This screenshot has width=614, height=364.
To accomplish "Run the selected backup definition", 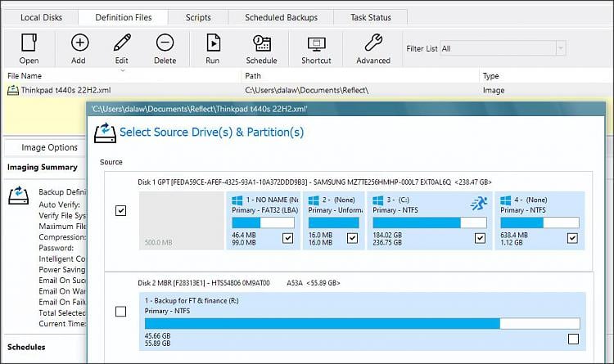I will (x=213, y=43).
